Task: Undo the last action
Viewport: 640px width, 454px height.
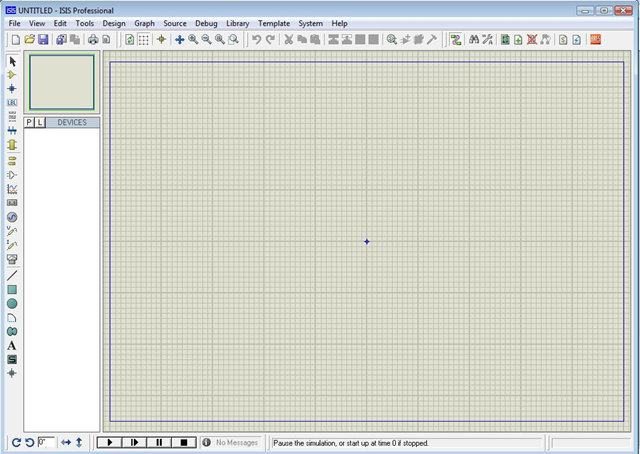Action: (256, 40)
